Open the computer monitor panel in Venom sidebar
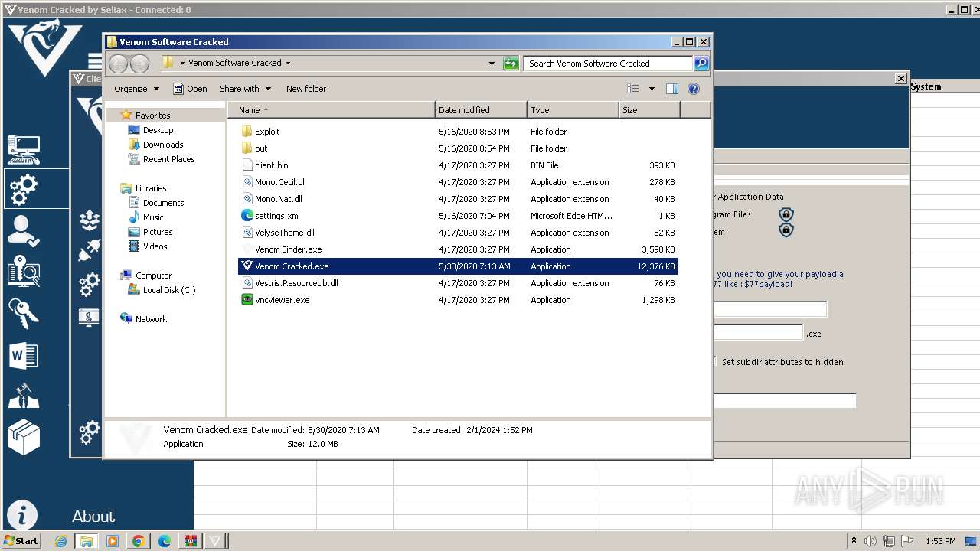Image resolution: width=980 pixels, height=551 pixels. pyautogui.click(x=24, y=150)
